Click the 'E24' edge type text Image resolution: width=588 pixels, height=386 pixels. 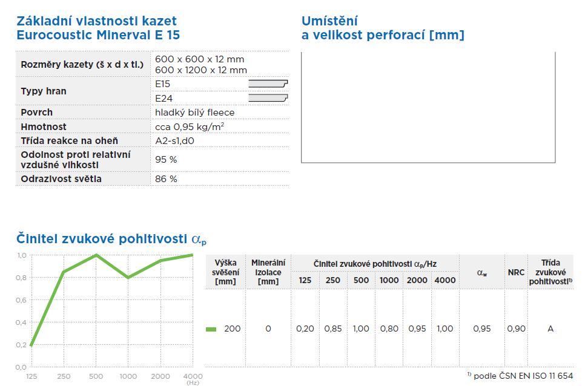(164, 99)
